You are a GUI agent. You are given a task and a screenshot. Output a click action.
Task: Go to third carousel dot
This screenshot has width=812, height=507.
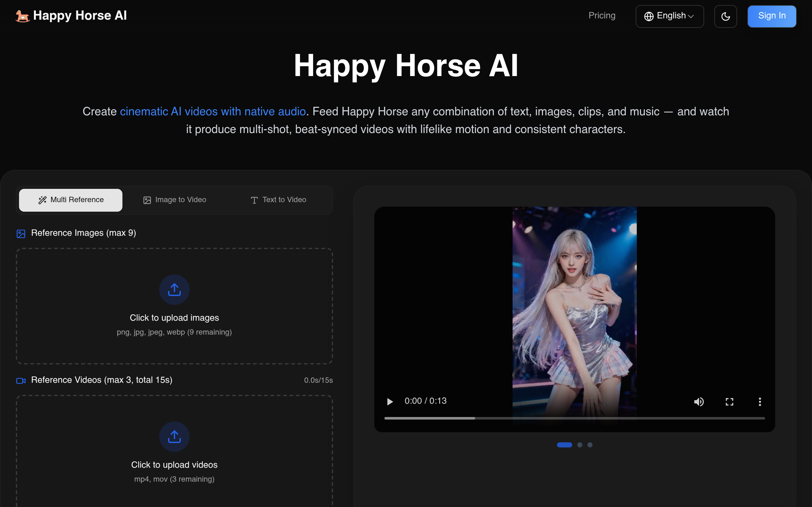590,445
